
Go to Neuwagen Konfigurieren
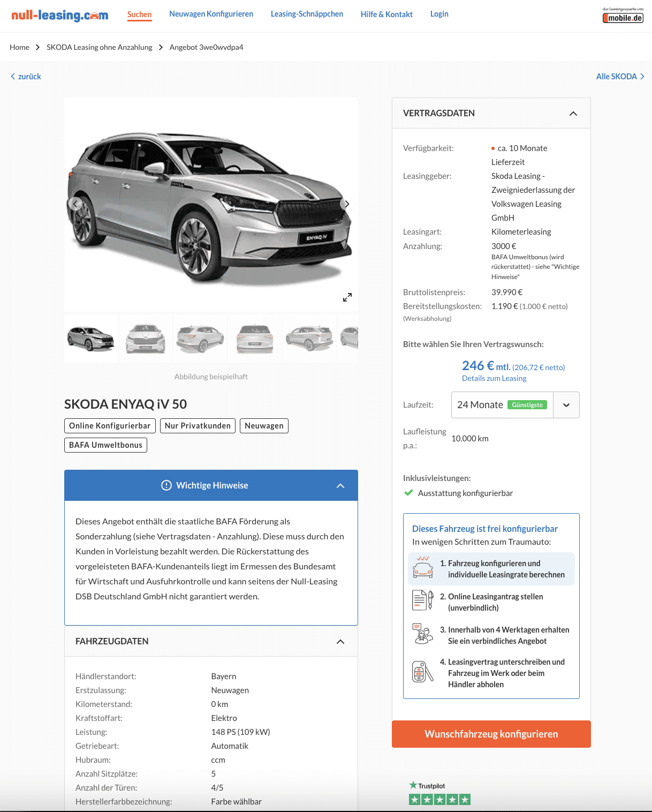pos(211,14)
